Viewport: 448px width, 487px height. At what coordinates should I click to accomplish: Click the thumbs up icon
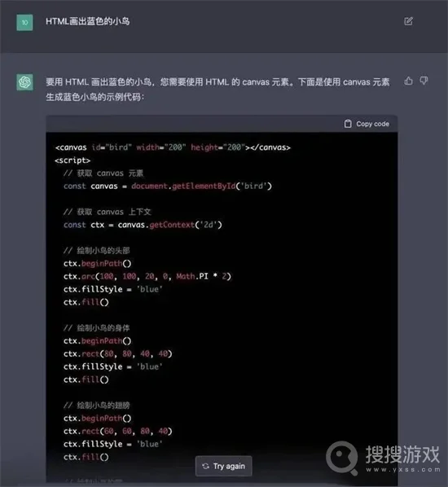tap(409, 81)
